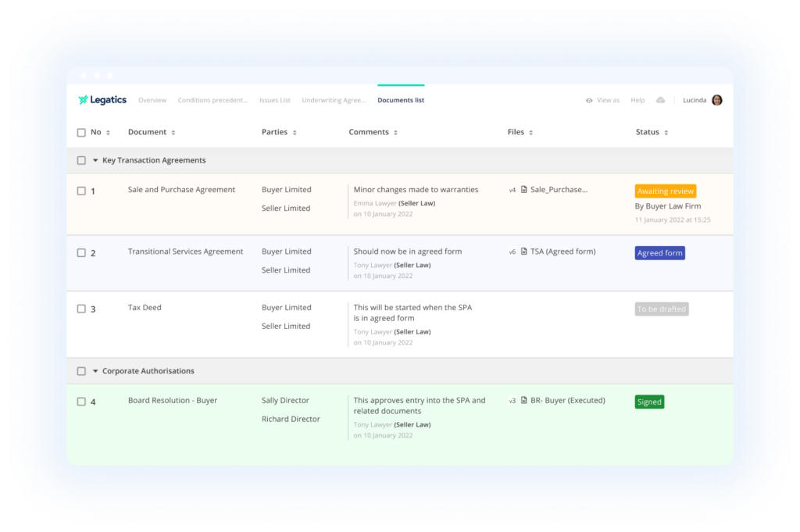This screenshot has width=800, height=532.
Task: Click the Help link
Action: tap(637, 101)
